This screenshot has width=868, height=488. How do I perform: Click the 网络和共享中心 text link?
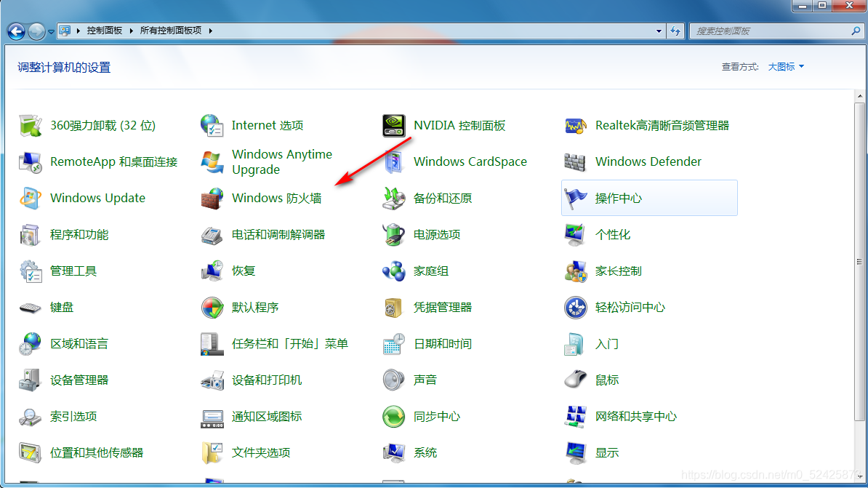click(636, 417)
